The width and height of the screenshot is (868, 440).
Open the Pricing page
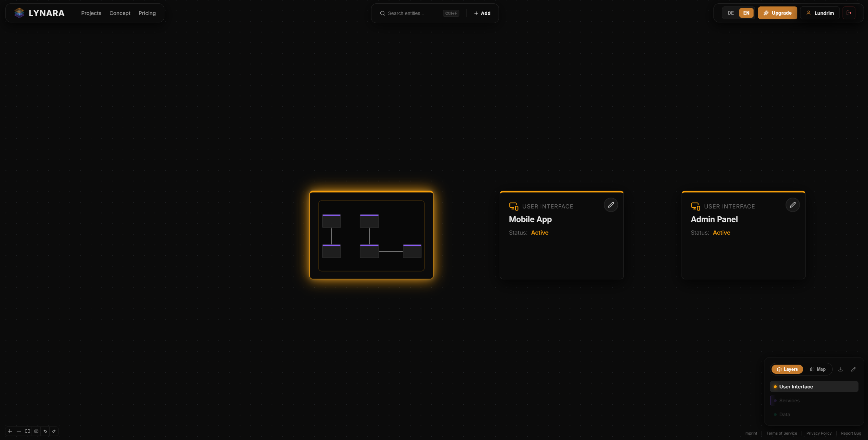pyautogui.click(x=147, y=13)
